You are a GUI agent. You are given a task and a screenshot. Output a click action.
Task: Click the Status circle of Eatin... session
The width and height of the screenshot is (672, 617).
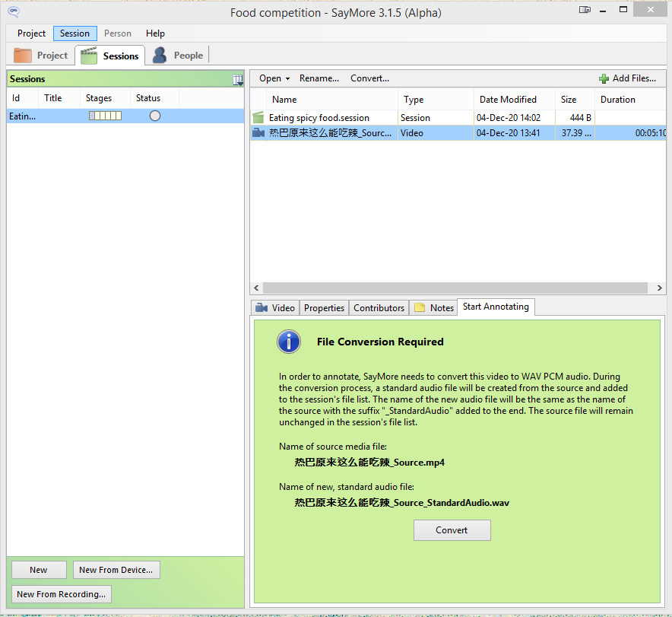155,116
